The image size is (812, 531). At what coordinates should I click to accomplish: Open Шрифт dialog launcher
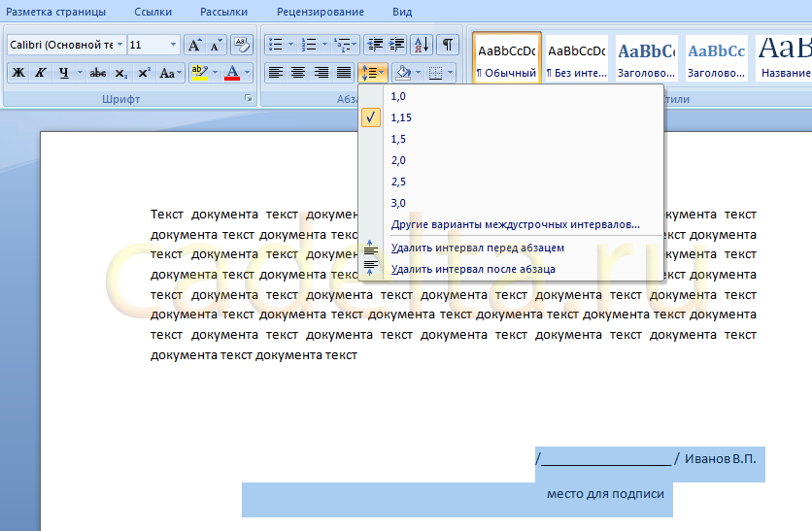pyautogui.click(x=249, y=98)
